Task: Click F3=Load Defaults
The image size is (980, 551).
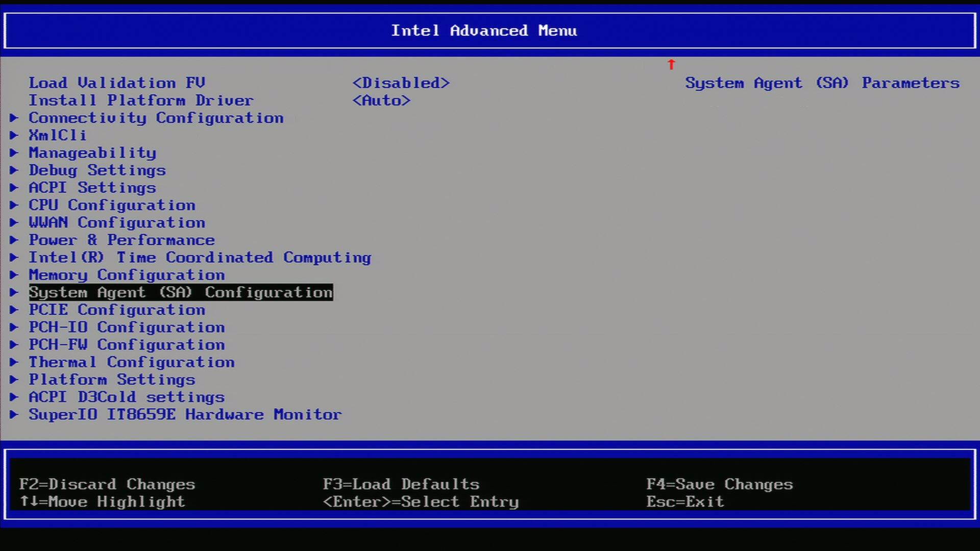Action: [402, 484]
